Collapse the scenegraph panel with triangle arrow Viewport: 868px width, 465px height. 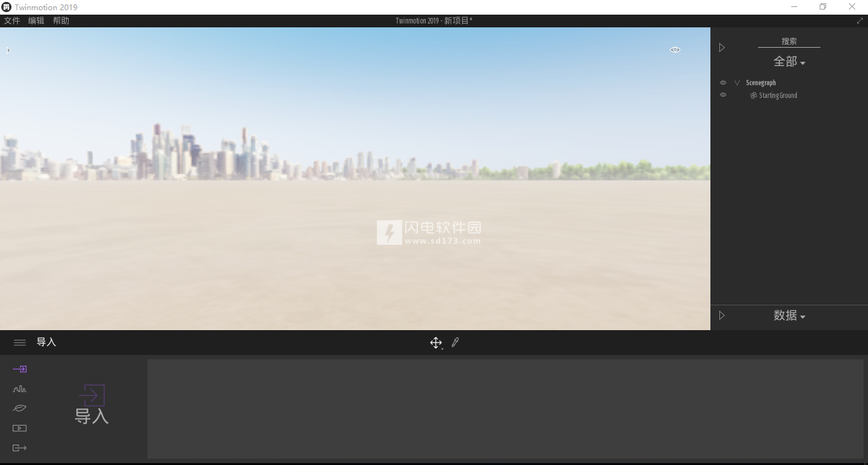click(722, 48)
